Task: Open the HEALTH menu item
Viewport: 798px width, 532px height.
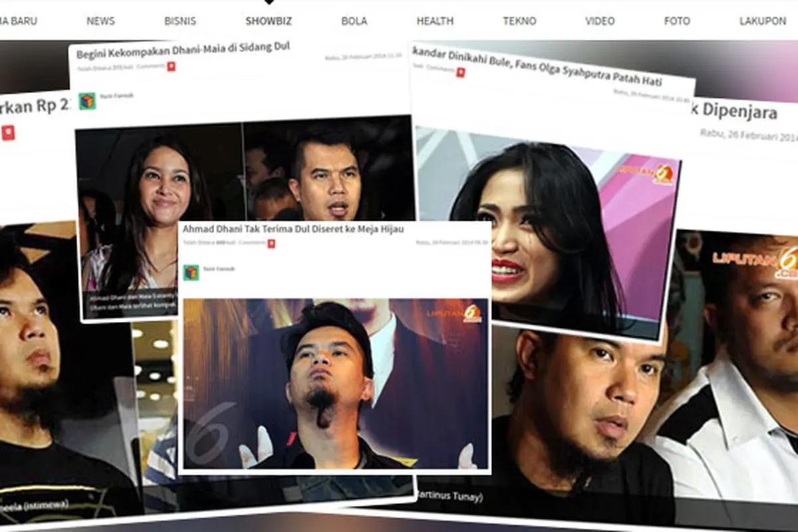Action: tap(435, 21)
